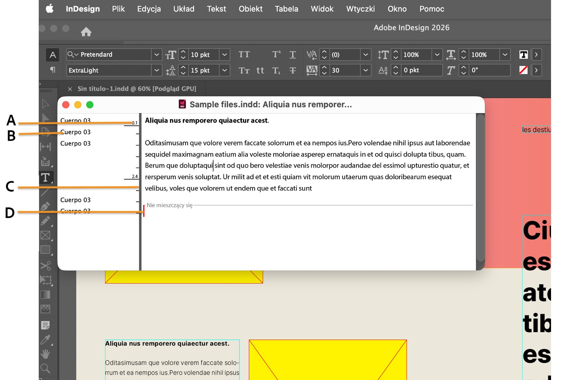Select the Gradient Feather tool
The width and height of the screenshot is (588, 380).
coord(45,309)
